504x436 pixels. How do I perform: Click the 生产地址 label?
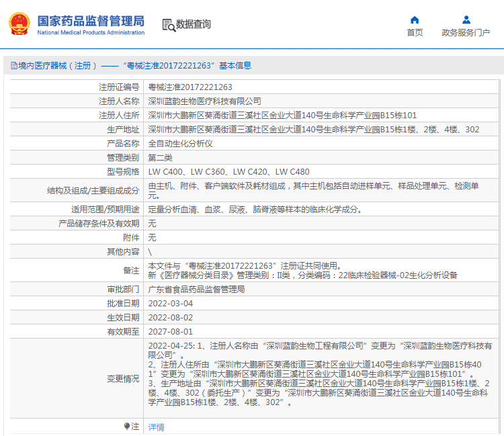click(x=123, y=130)
